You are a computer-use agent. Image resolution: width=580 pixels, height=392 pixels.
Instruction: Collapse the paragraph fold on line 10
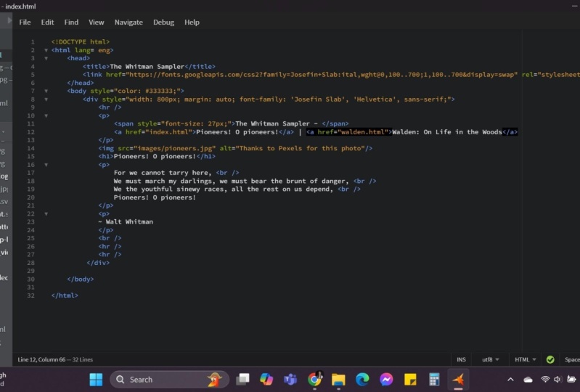pyautogui.click(x=46, y=115)
